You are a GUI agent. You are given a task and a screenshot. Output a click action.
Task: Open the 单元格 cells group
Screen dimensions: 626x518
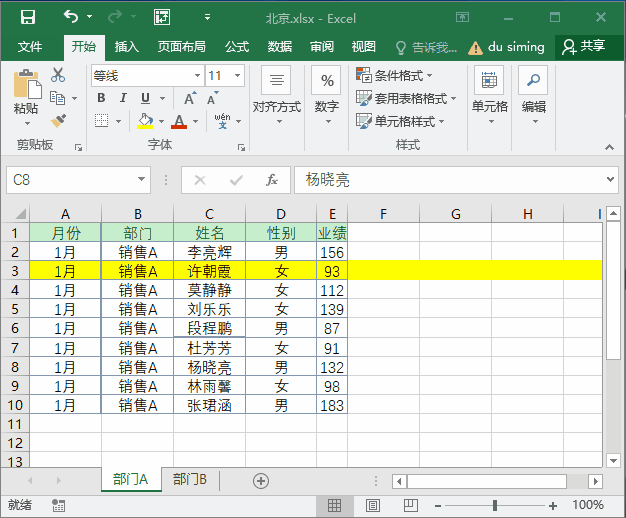(489, 96)
